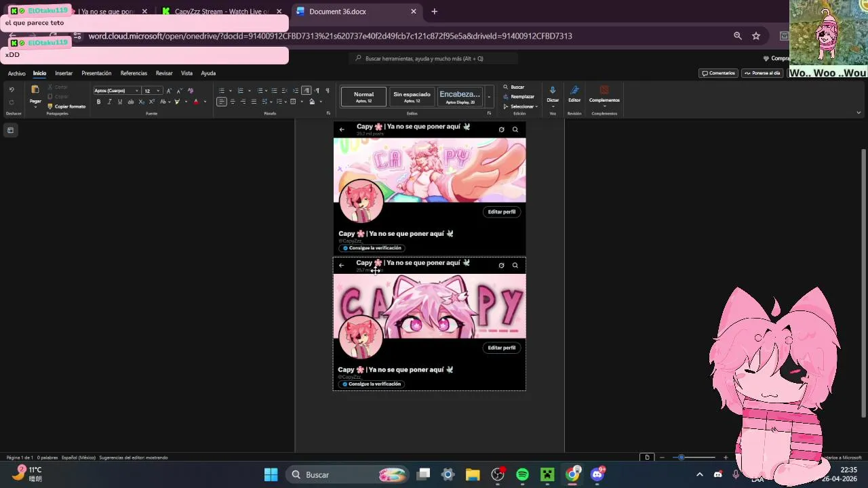
Task: Switch to the Presentación tab
Action: [96, 73]
